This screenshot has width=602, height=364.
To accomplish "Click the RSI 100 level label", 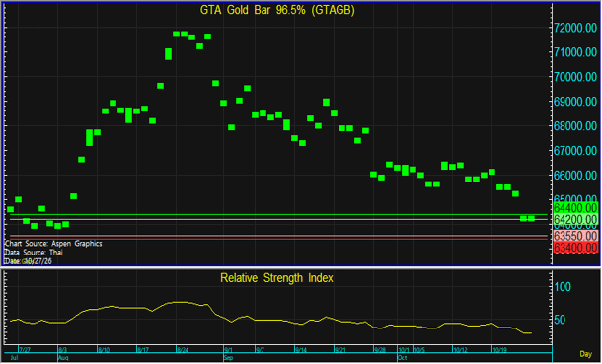I will pos(563,287).
